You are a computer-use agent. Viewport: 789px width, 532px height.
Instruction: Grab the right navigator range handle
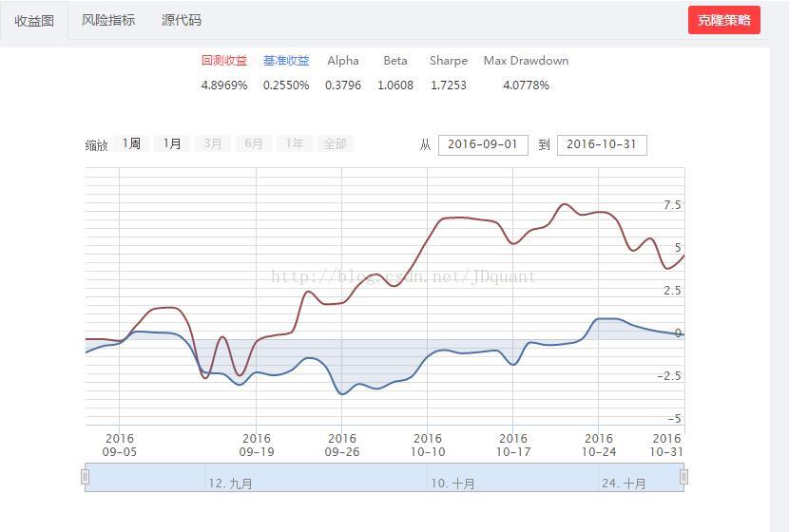coord(683,476)
